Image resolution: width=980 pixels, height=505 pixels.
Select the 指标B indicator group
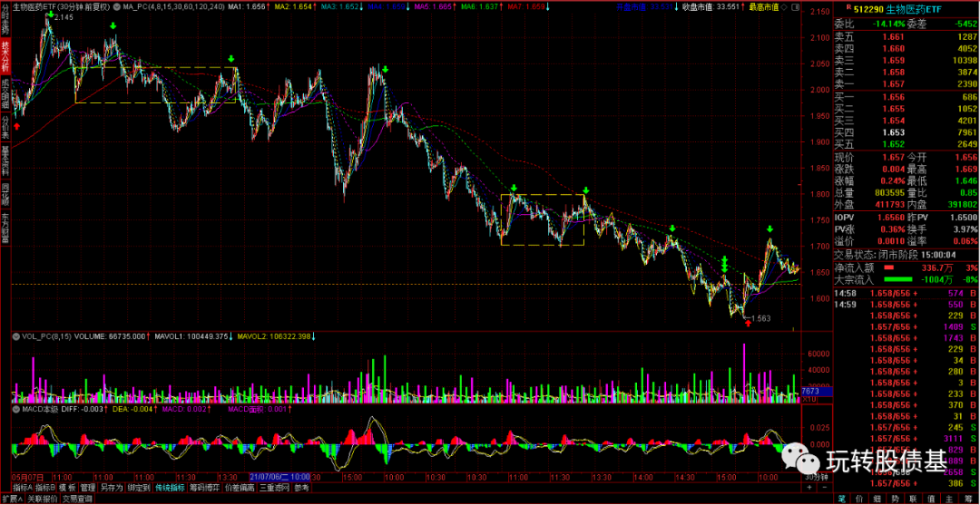[44, 487]
